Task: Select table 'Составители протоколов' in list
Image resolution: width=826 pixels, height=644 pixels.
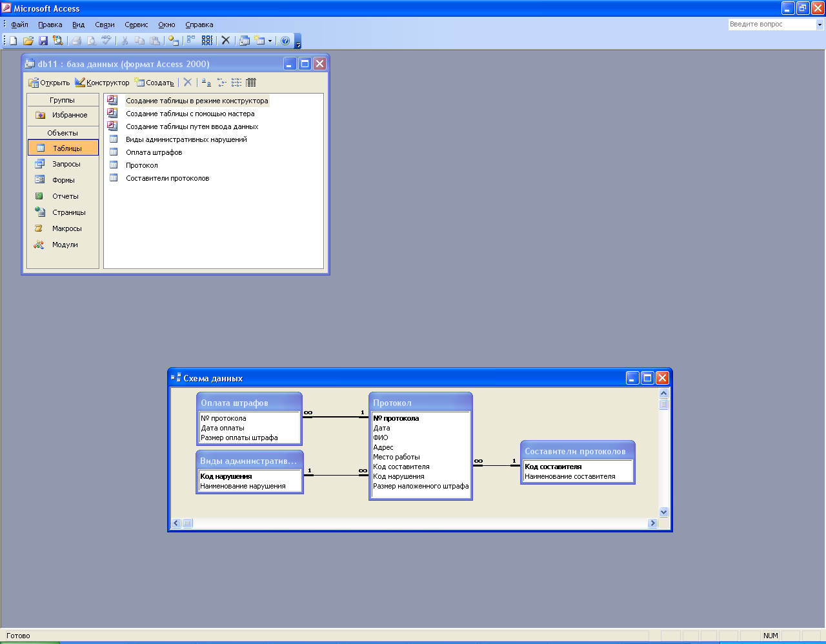Action: [x=168, y=178]
